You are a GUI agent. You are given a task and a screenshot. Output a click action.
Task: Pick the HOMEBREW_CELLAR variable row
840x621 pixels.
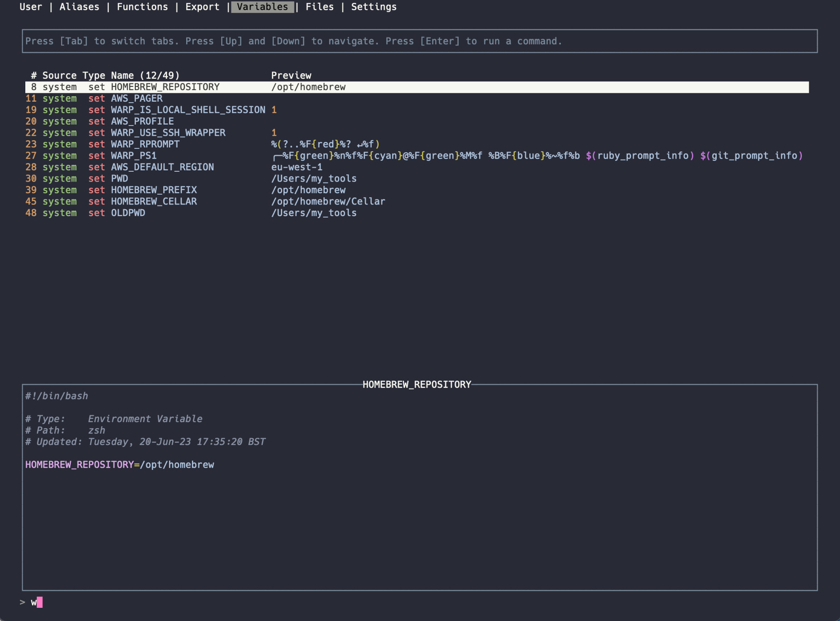(x=154, y=202)
